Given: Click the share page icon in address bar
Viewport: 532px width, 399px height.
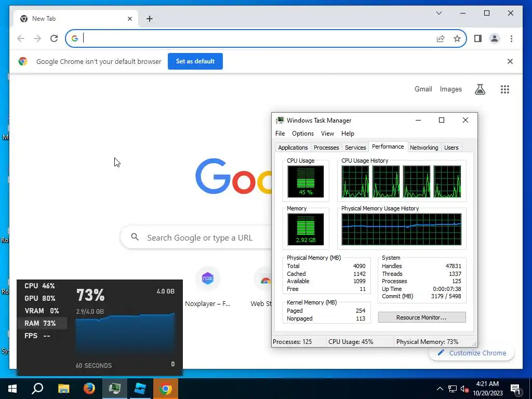Looking at the screenshot, I should (441, 38).
